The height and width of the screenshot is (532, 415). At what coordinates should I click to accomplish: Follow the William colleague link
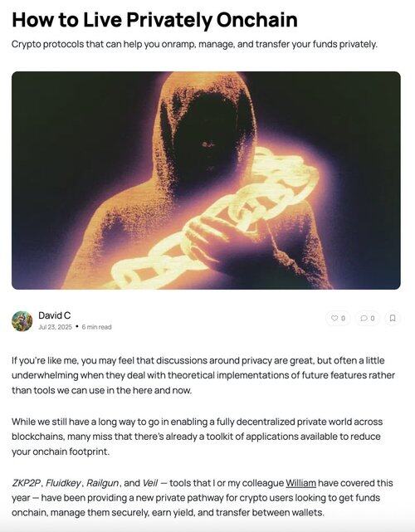point(301,483)
